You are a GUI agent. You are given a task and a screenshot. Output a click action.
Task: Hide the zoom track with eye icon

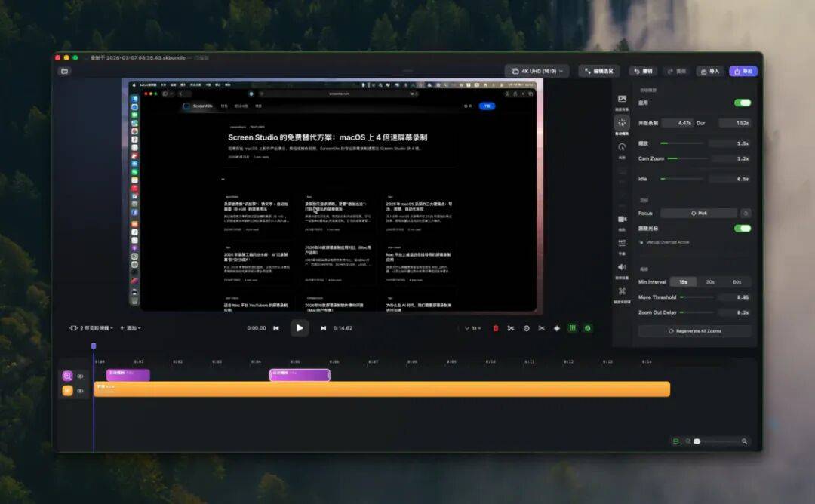[81, 376]
